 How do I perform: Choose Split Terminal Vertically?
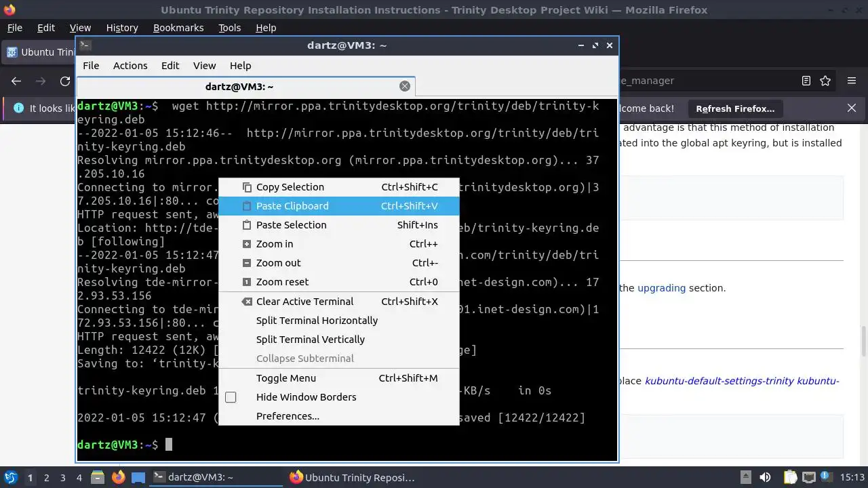click(x=338, y=340)
